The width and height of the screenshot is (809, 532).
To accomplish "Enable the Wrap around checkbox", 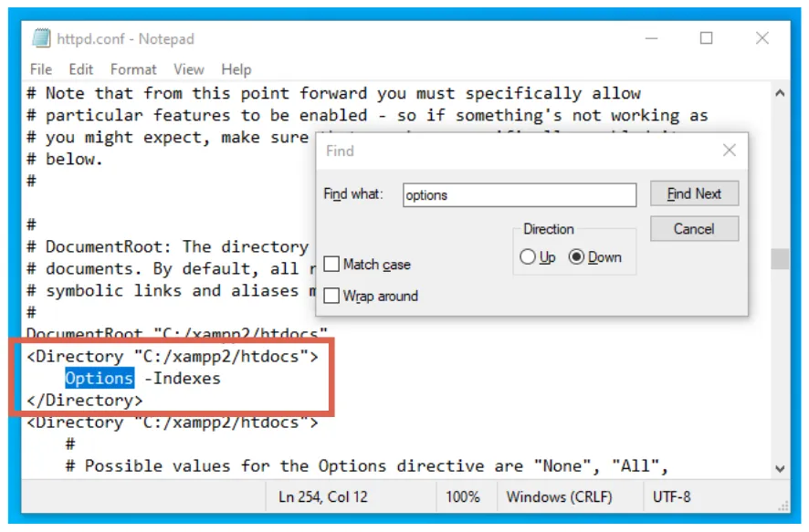I will point(332,296).
